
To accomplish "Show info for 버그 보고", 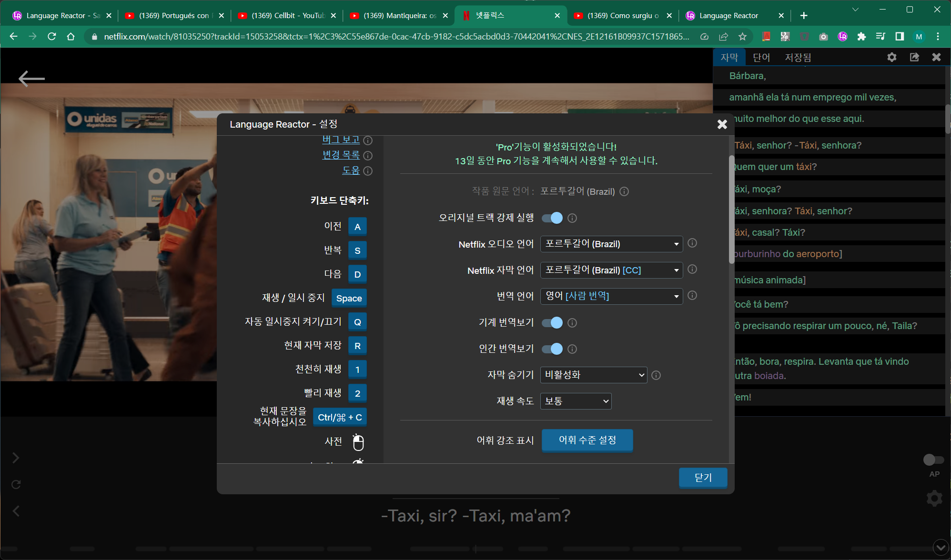I will pyautogui.click(x=368, y=140).
